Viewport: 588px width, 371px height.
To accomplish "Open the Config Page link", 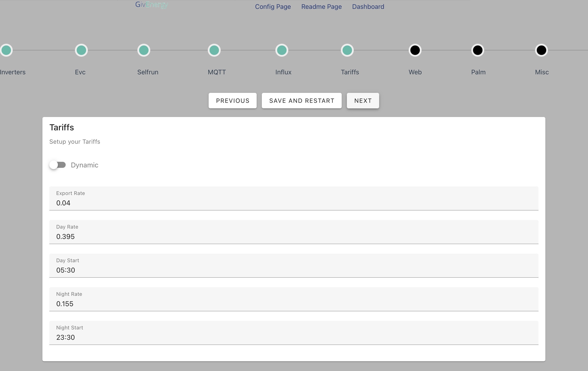I will (273, 7).
